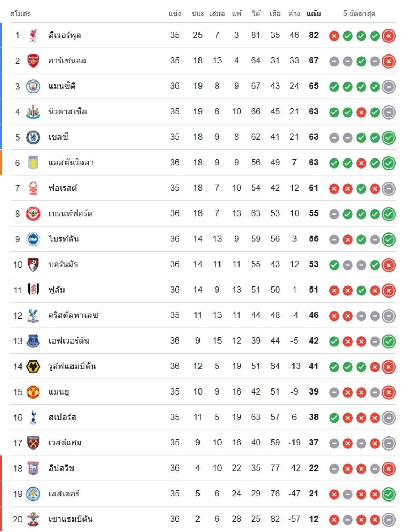
Task: Click Liverpool's most recent loss icon
Action: (389, 36)
